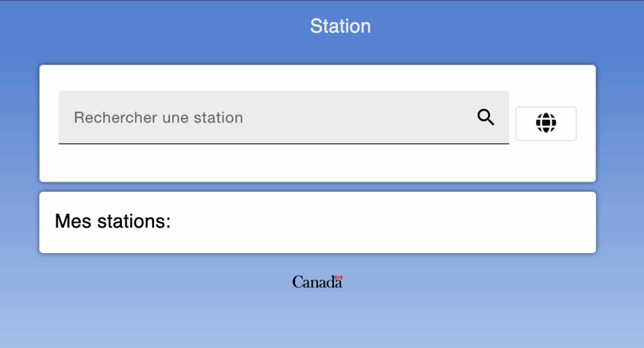The height and width of the screenshot is (348, 644).
Task: Click the 'Station' page title
Action: [340, 26]
